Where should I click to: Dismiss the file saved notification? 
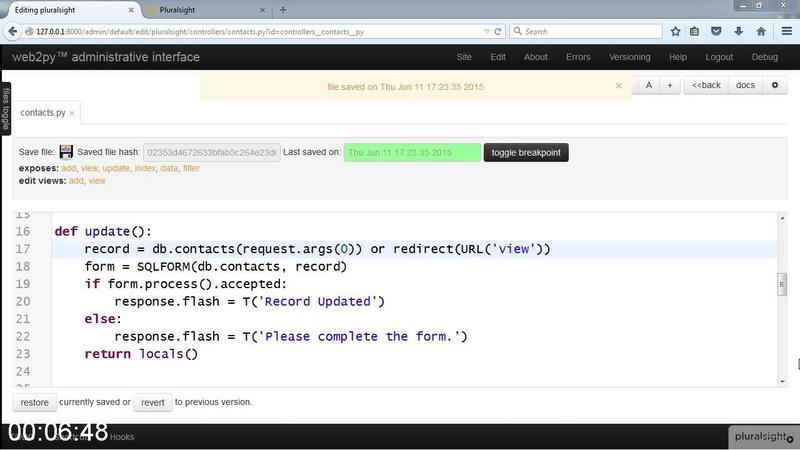tap(619, 86)
